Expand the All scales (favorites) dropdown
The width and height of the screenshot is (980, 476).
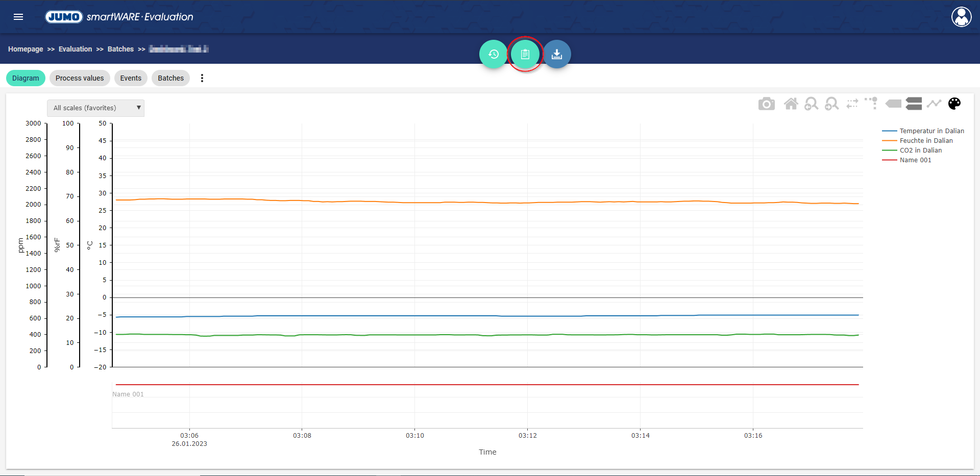(x=96, y=108)
